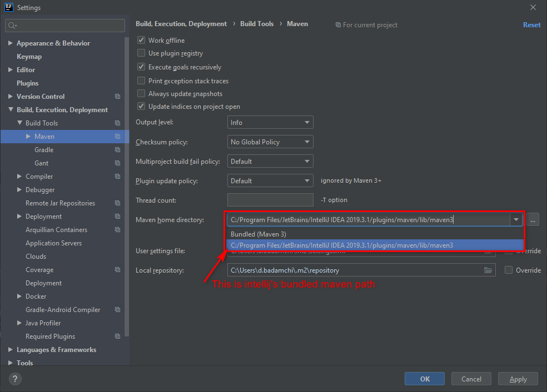Expand the Tools tree node
Viewport: 547px width, 392px height.
coord(11,363)
